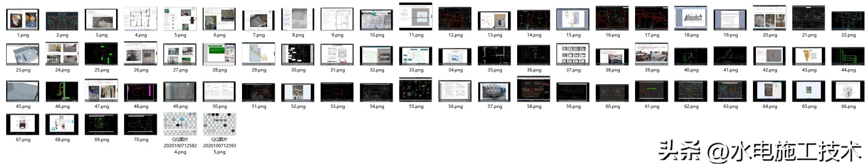Select the QQ图片20201007125824.png file
The width and height of the screenshot is (868, 168).
[180, 124]
